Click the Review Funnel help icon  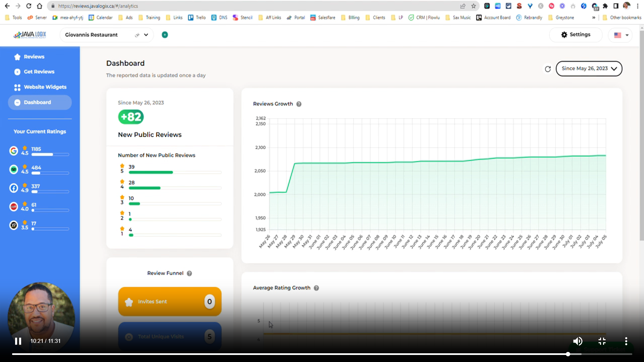click(x=189, y=273)
